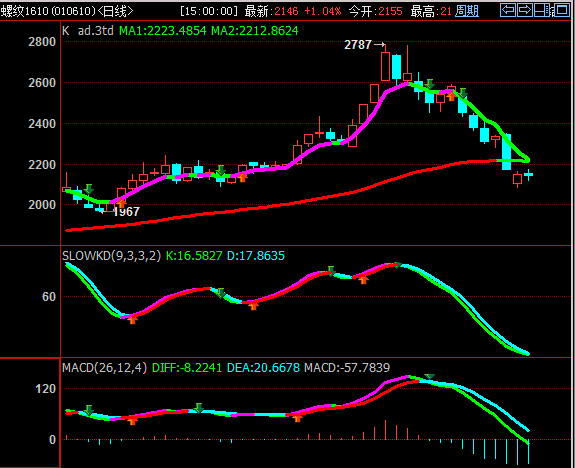Click the 1967 low price marker
The width and height of the screenshot is (575, 468).
(126, 212)
